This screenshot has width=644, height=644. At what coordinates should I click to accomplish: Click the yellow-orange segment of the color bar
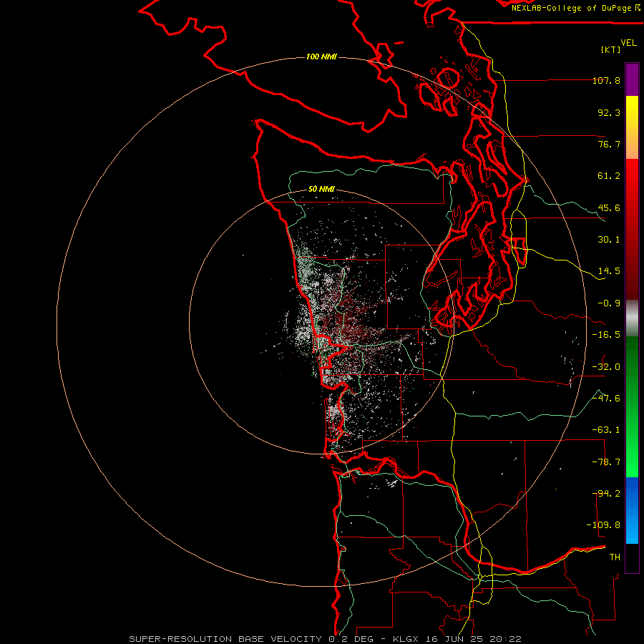tap(632, 127)
